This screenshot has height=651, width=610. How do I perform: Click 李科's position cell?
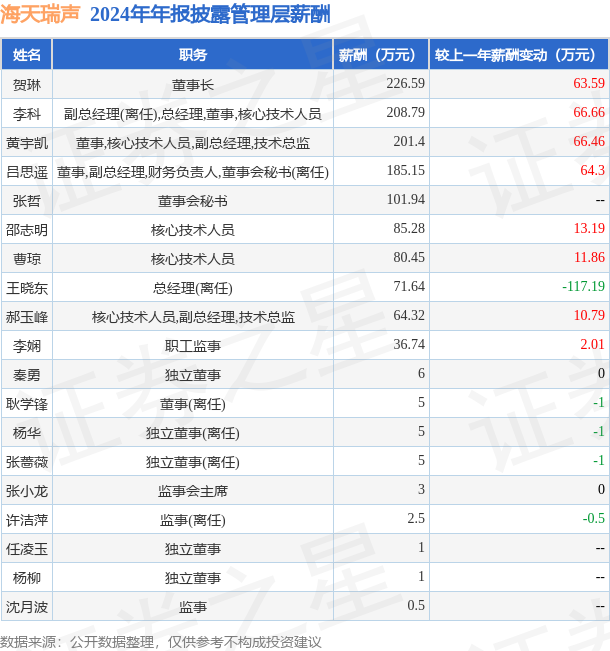193,114
